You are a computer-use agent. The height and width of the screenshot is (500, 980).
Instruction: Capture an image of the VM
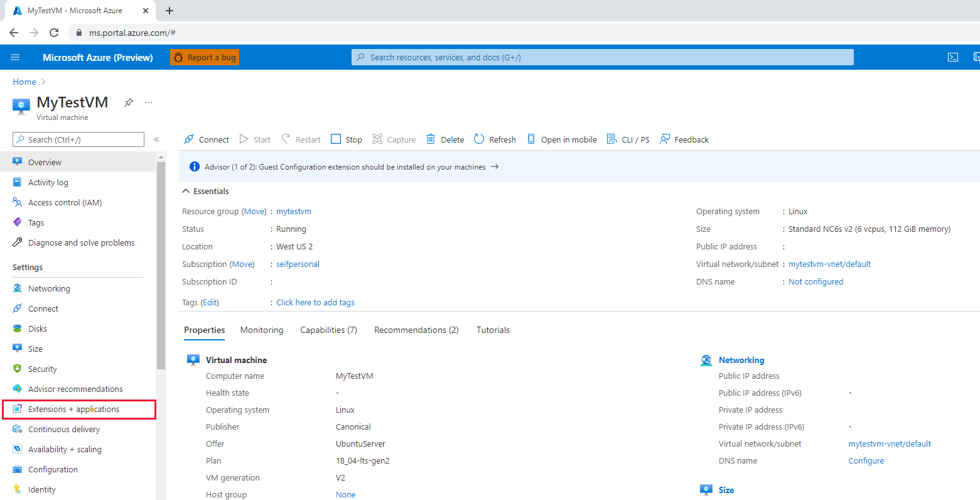tap(394, 139)
